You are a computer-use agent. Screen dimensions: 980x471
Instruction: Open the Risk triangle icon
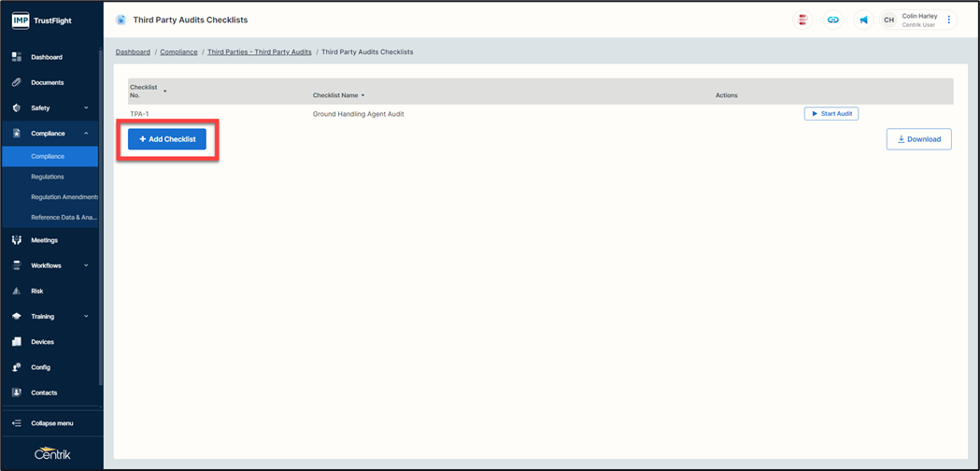pyautogui.click(x=17, y=292)
